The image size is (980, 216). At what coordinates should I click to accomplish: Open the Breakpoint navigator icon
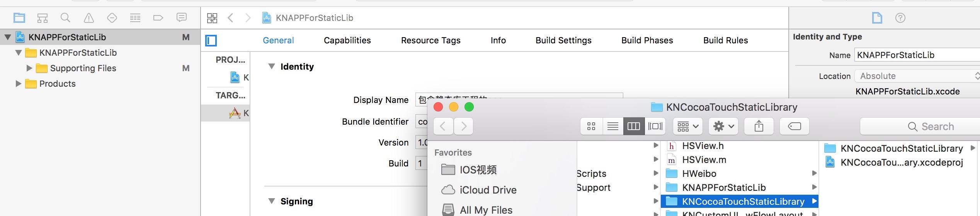158,18
